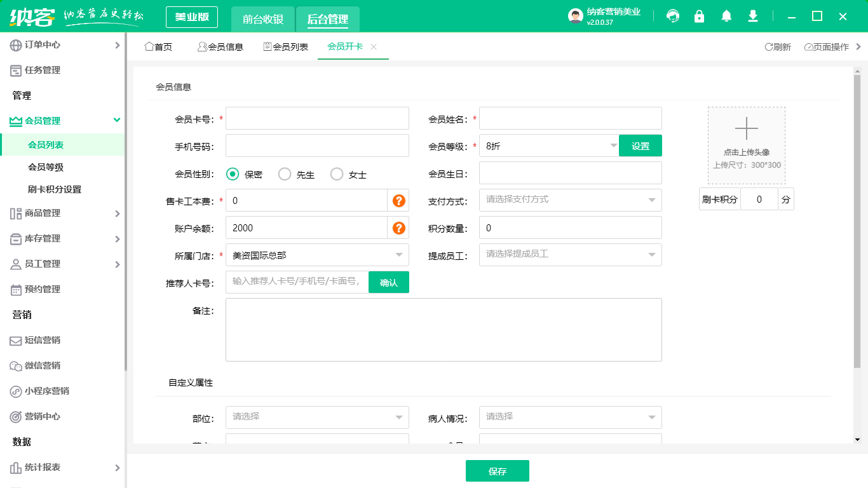The width and height of the screenshot is (868, 488).
Task: Switch to the 前台收银 top tab
Action: click(x=263, y=19)
